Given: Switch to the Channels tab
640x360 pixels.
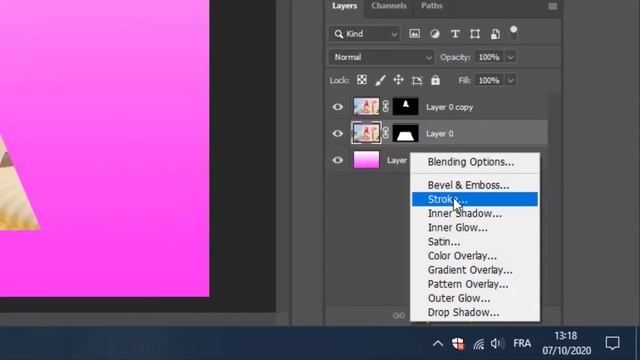Looking at the screenshot, I should coord(389,6).
